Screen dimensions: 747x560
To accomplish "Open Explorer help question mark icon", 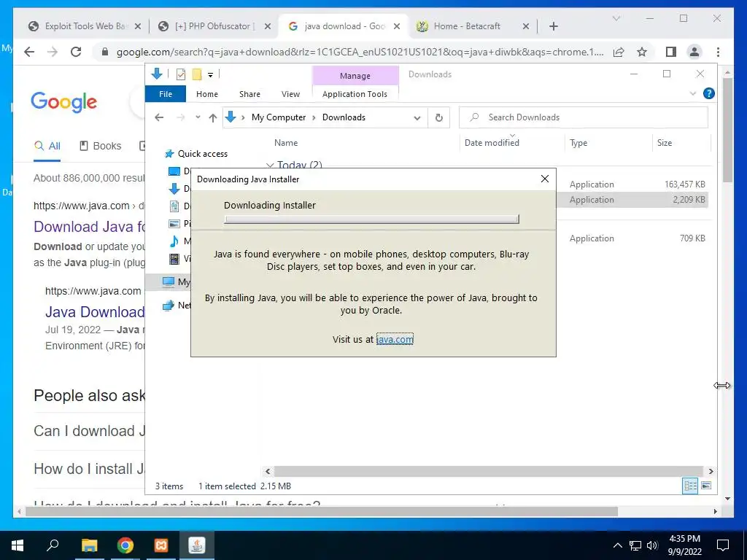I will click(x=709, y=93).
